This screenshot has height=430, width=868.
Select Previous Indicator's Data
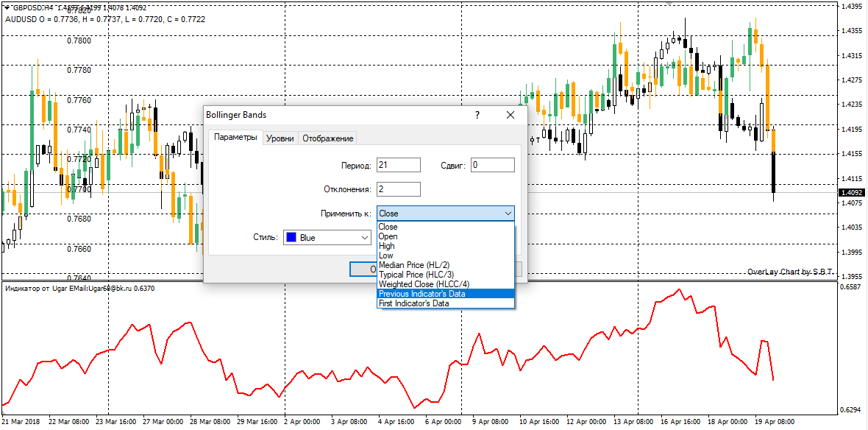tap(446, 294)
